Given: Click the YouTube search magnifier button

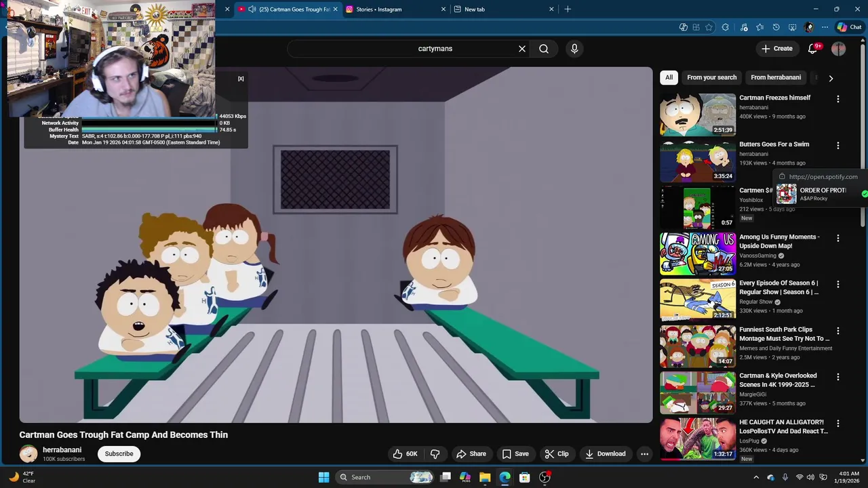Looking at the screenshot, I should point(544,49).
